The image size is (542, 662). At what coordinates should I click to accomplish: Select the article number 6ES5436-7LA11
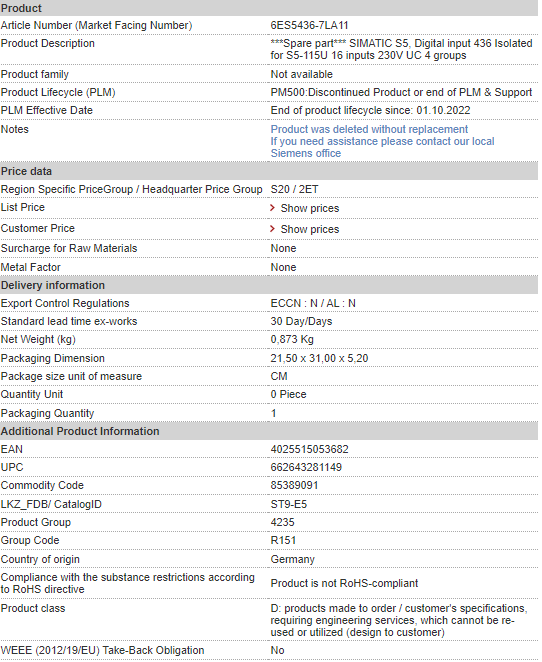[x=309, y=25]
